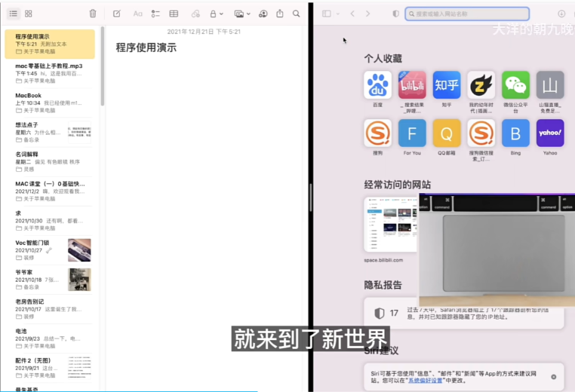Open note mac零基础上手教程.mp3

click(50, 73)
